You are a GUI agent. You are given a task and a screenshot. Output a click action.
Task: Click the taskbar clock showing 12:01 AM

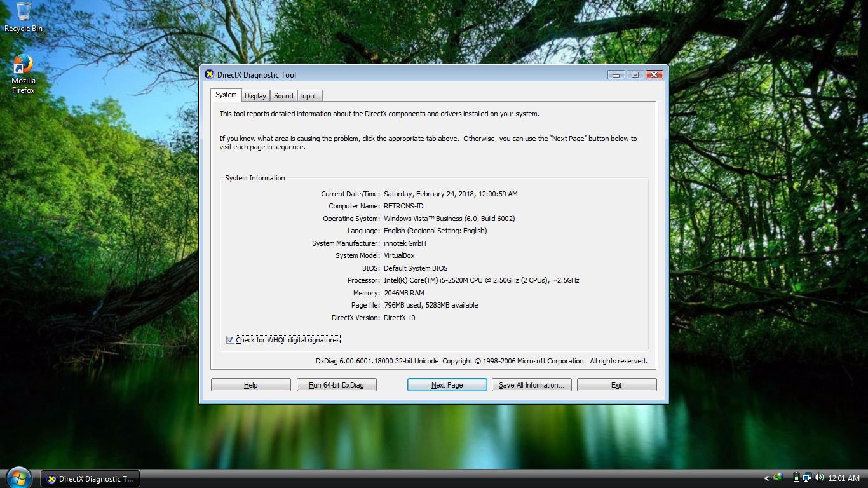coord(843,478)
